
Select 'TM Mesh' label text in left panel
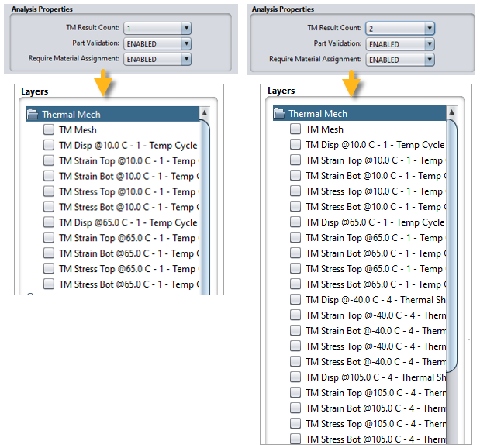pyautogui.click(x=78, y=129)
